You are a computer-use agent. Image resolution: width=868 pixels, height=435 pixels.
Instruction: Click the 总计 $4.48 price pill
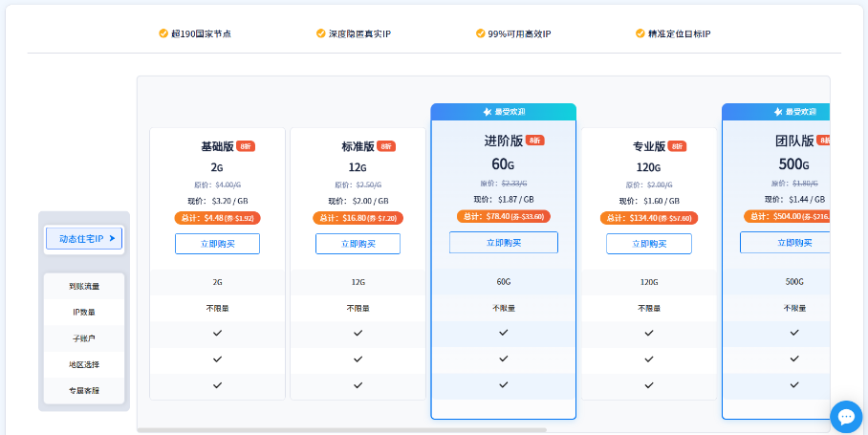click(x=217, y=218)
